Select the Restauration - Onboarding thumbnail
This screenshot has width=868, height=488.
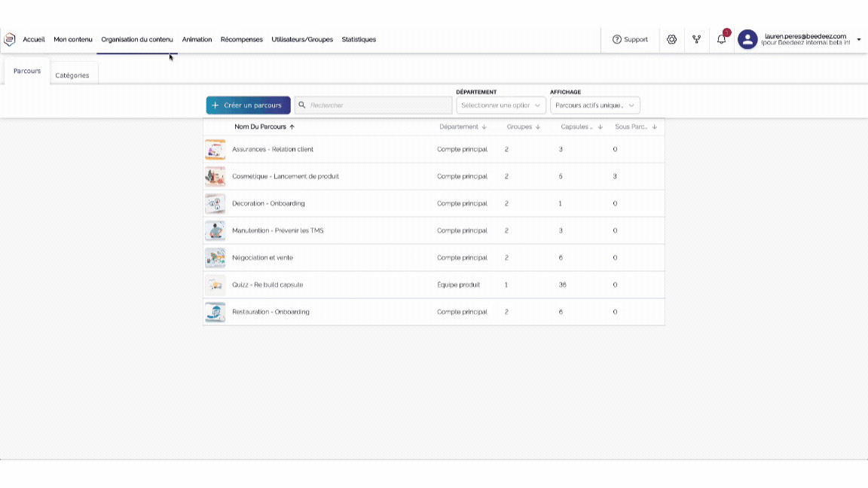tap(215, 312)
